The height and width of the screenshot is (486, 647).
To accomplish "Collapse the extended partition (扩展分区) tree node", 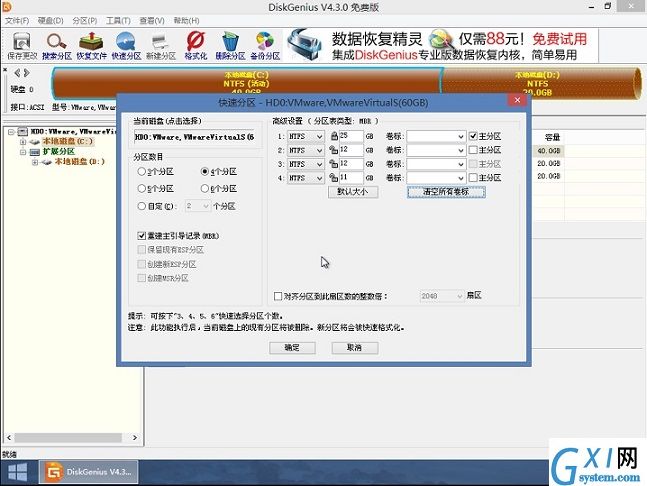I will pyautogui.click(x=23, y=152).
